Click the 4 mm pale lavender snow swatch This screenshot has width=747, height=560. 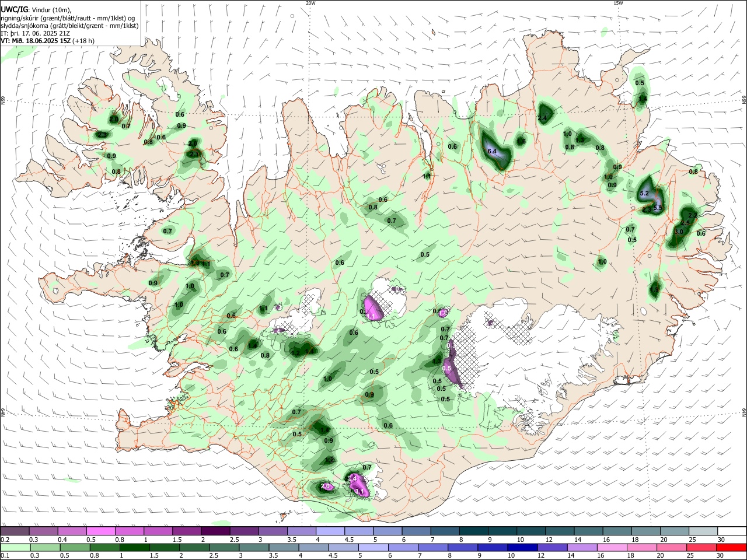pos(330,531)
